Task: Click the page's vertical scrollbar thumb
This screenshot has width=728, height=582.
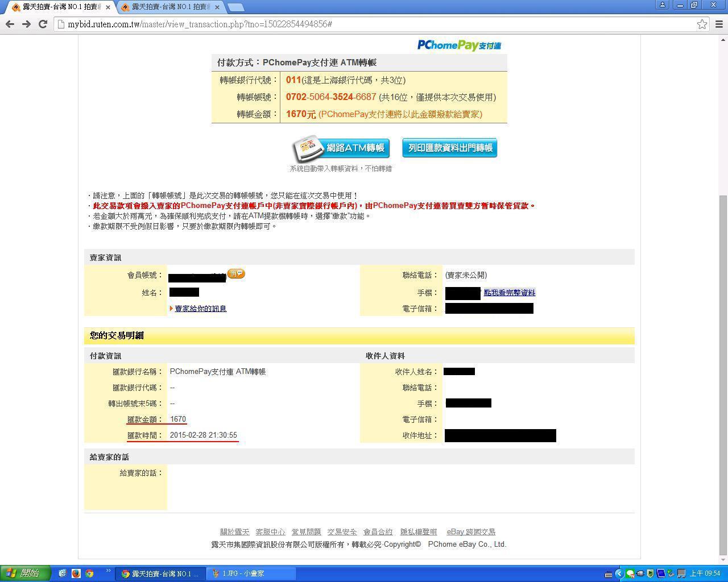Action: pyautogui.click(x=723, y=375)
